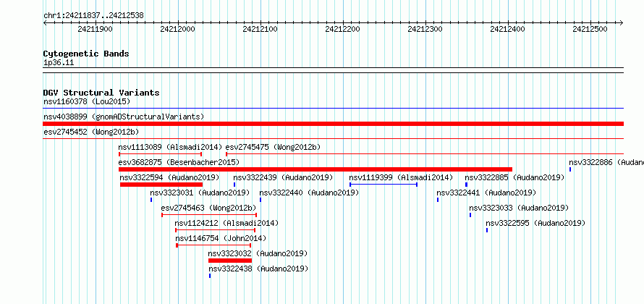Image resolution: width=644 pixels, height=304 pixels.
Task: Click the DGV Structural Variants track title
Action: click(x=101, y=93)
